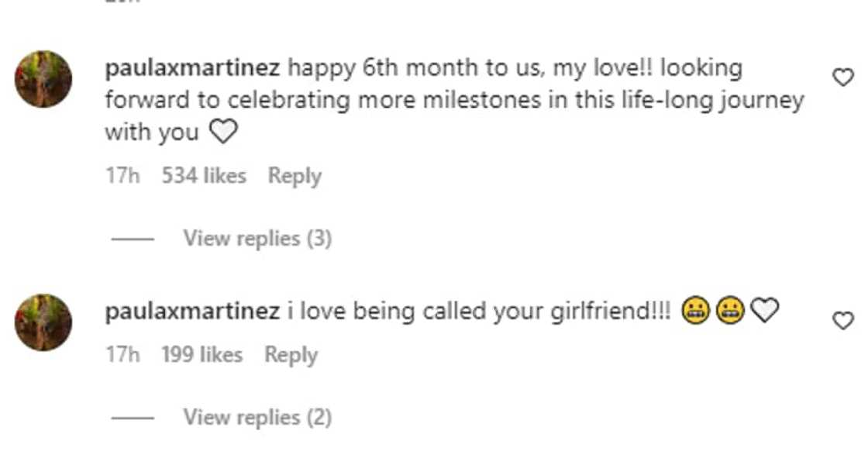Click the first grimacing emoji after "girlfriend!!!"

696,312
